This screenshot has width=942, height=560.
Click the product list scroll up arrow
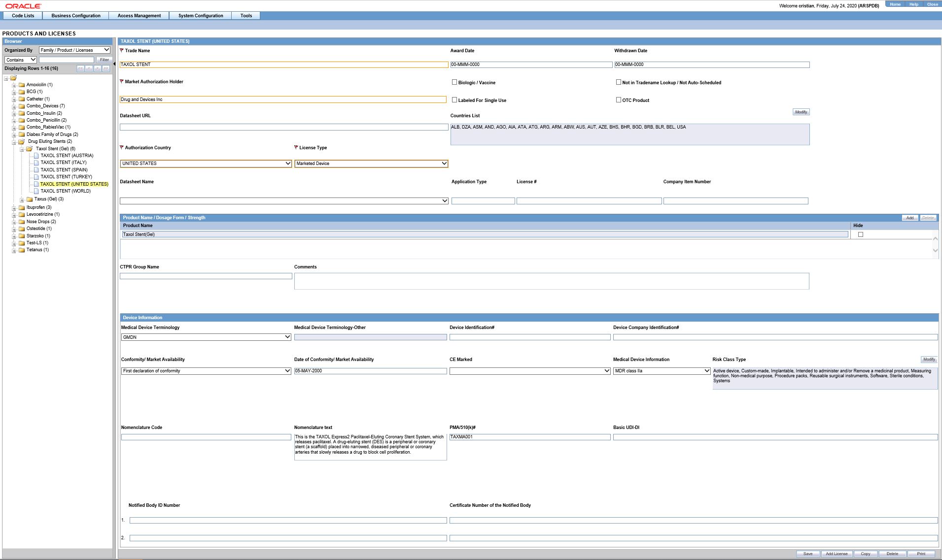935,238
